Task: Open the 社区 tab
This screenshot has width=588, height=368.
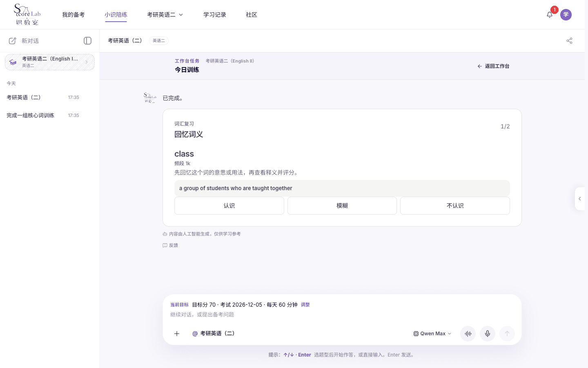Action: 252,15
